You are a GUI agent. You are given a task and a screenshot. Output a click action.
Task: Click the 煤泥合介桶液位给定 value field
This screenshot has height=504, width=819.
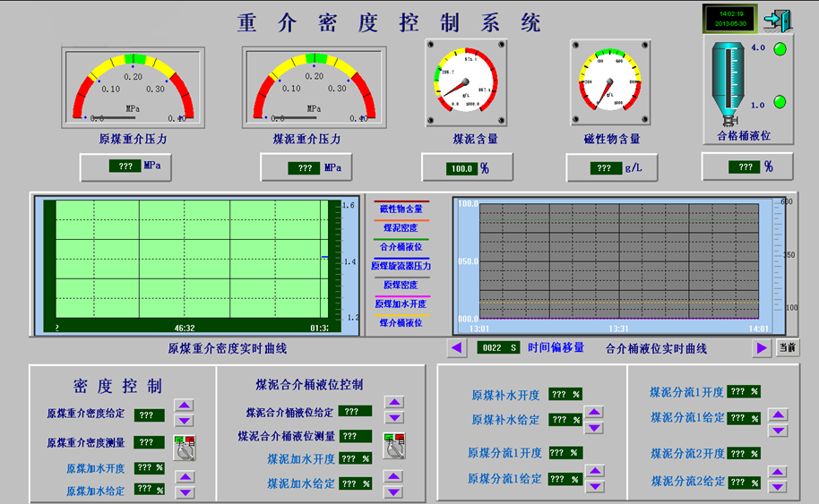point(355,411)
